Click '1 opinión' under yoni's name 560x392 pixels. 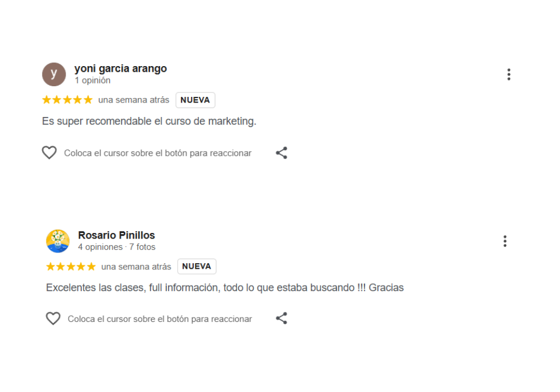point(93,80)
